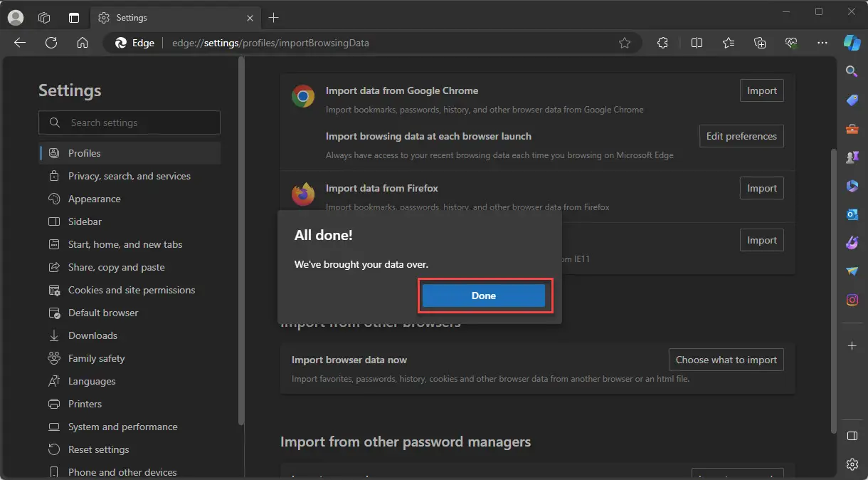Image resolution: width=868 pixels, height=480 pixels.
Task: Open sidebar Drop paper plane icon
Action: pyautogui.click(x=852, y=271)
